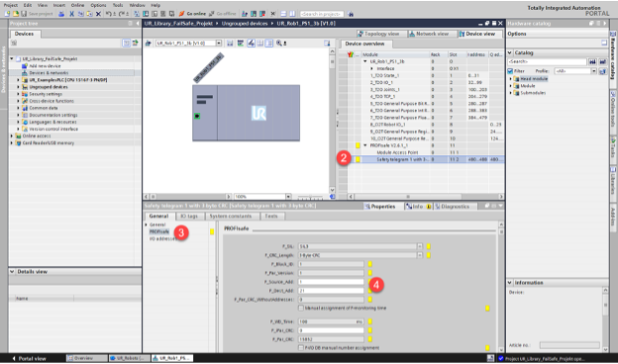The image size is (618, 364).
Task: Expand the UR_ExamplesPLC tree node
Action: (18, 80)
